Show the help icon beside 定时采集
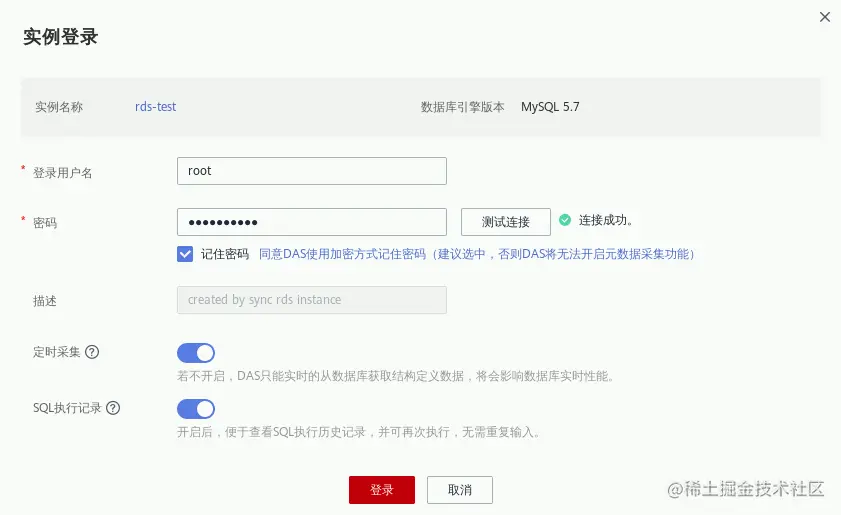This screenshot has height=515, width=841. (x=92, y=352)
